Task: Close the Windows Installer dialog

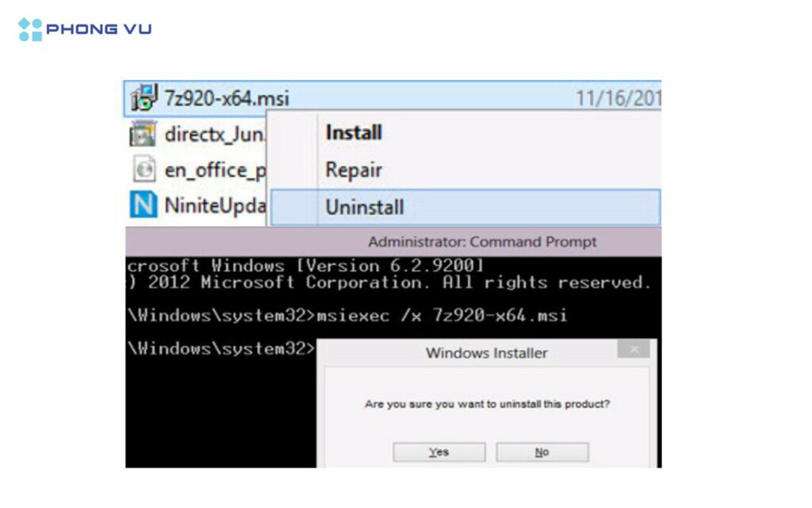Action: tap(634, 349)
